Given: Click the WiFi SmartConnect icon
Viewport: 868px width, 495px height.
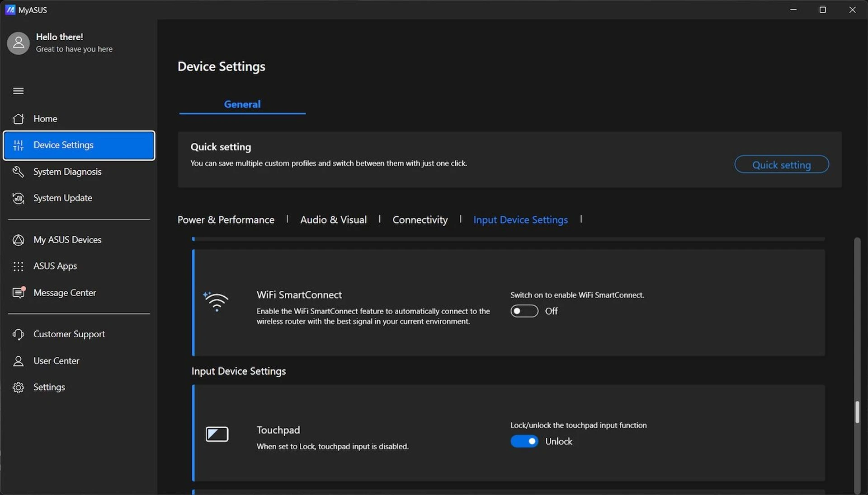Looking at the screenshot, I should (x=216, y=302).
